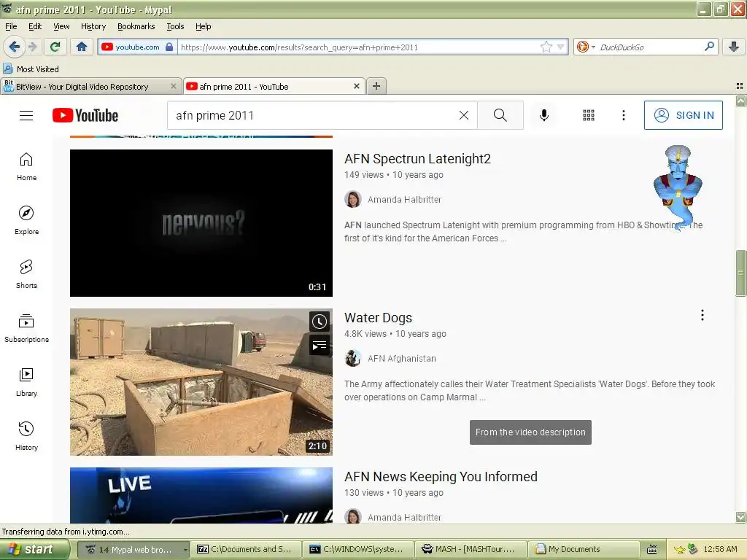747x560 pixels.
Task: Go to Home in YouTube sidebar
Action: coord(27,167)
